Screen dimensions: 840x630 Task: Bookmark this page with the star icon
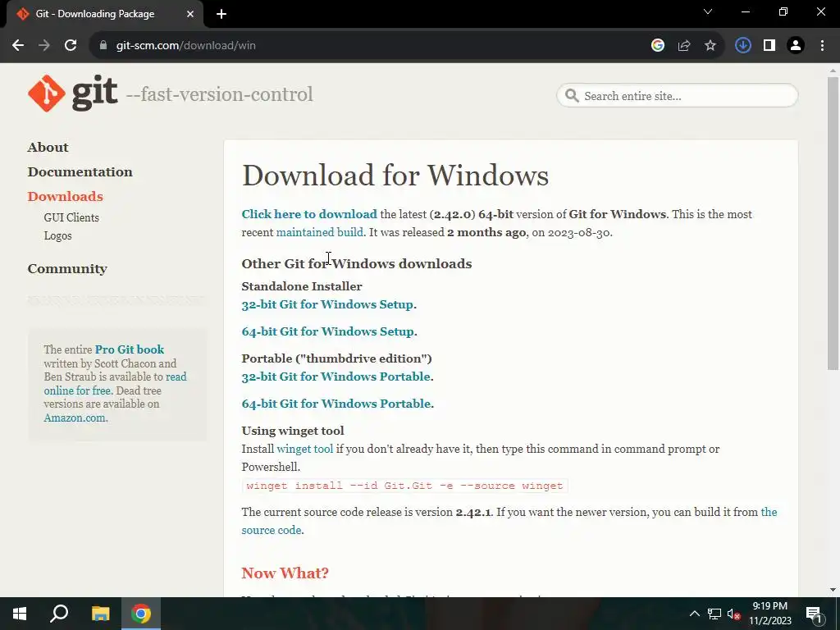[x=710, y=46]
